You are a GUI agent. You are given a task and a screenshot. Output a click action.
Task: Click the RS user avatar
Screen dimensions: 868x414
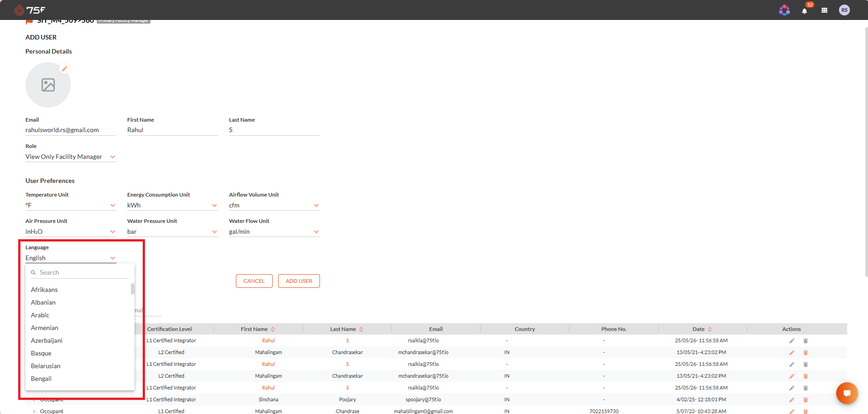(x=844, y=10)
